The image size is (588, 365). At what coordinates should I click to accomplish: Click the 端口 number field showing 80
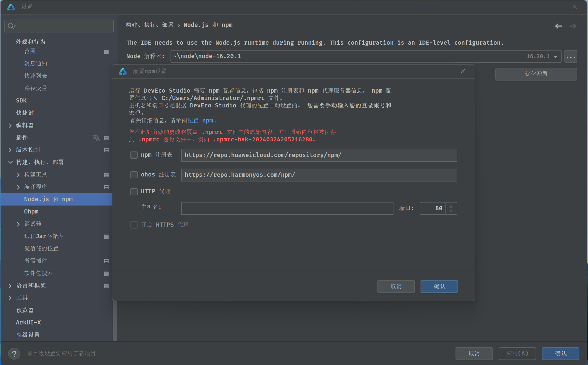click(x=433, y=208)
